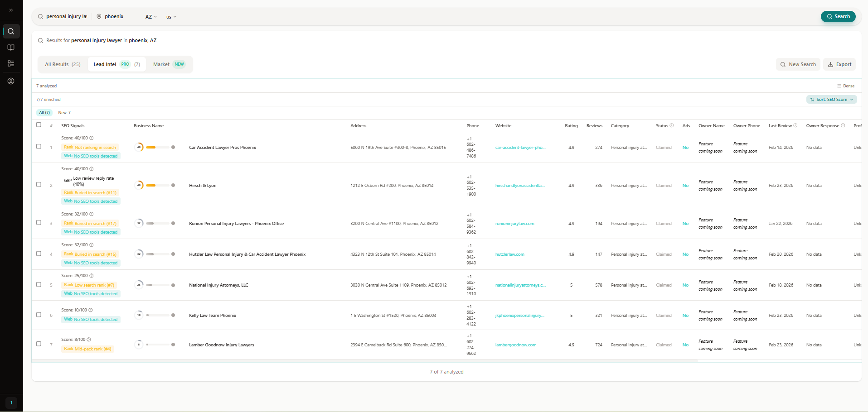Click the Export button
Screen dimensions: 868x412
point(839,64)
